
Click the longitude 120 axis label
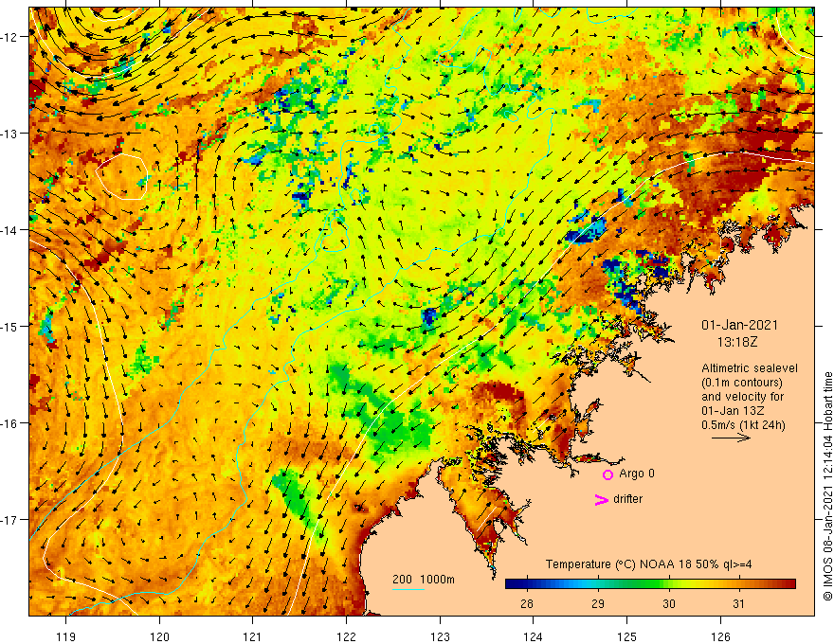tap(159, 636)
